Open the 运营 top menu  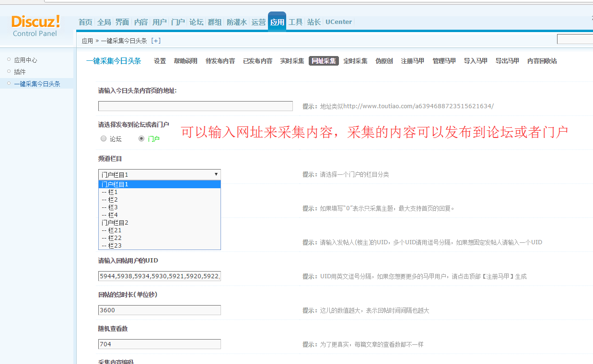258,22
